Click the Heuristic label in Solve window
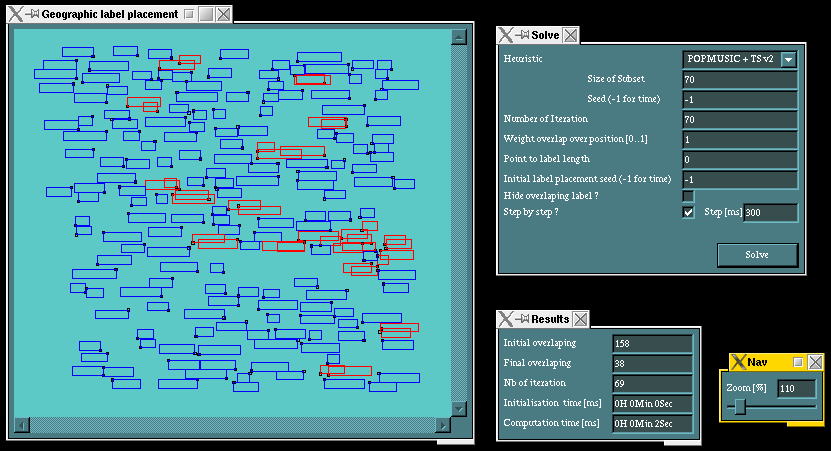 point(523,59)
